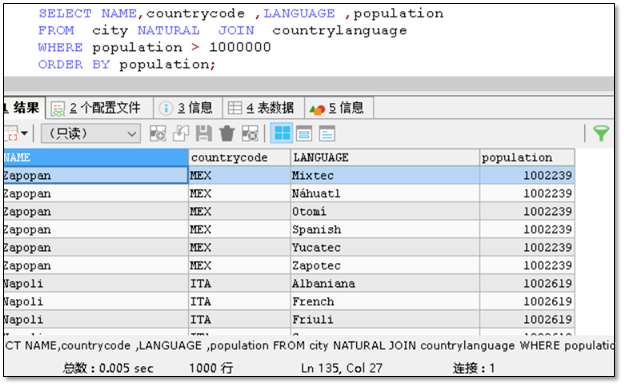The width and height of the screenshot is (624, 386).
Task: Open the (只读) read-only dropdown
Action: 91,133
